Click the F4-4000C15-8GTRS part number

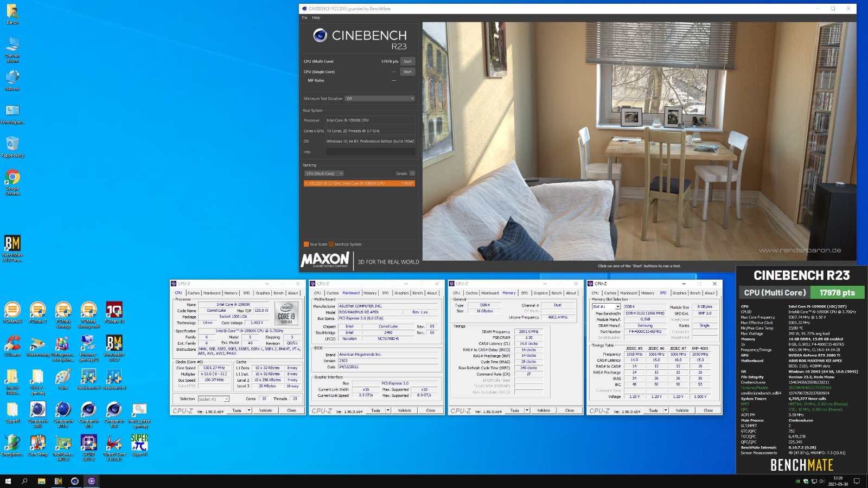pos(645,331)
